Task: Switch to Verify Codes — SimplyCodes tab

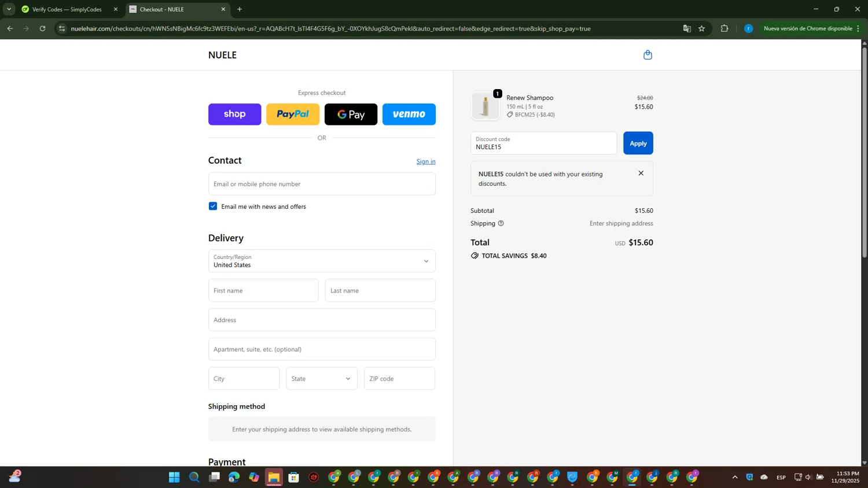Action: pos(68,9)
